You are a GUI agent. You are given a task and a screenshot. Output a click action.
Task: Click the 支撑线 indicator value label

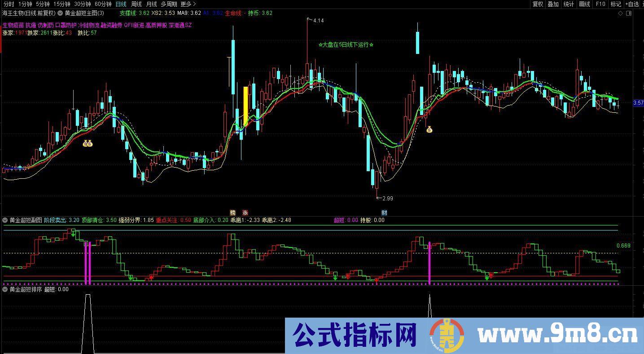click(134, 13)
